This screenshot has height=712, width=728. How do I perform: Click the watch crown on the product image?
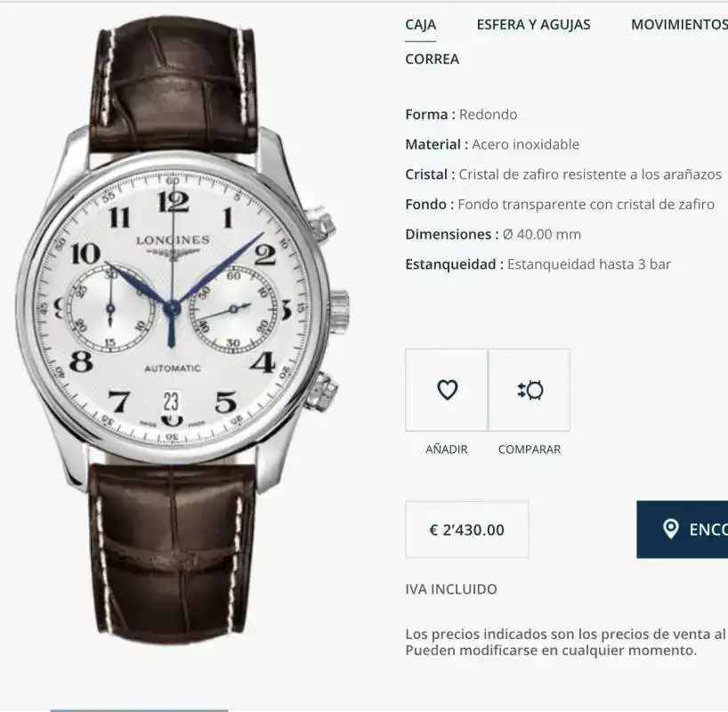(340, 307)
